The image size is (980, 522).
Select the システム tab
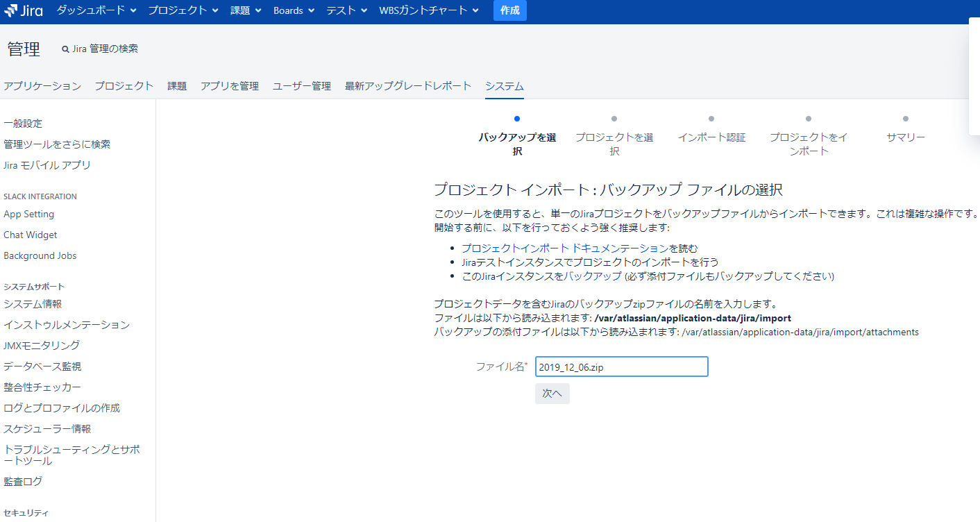505,86
